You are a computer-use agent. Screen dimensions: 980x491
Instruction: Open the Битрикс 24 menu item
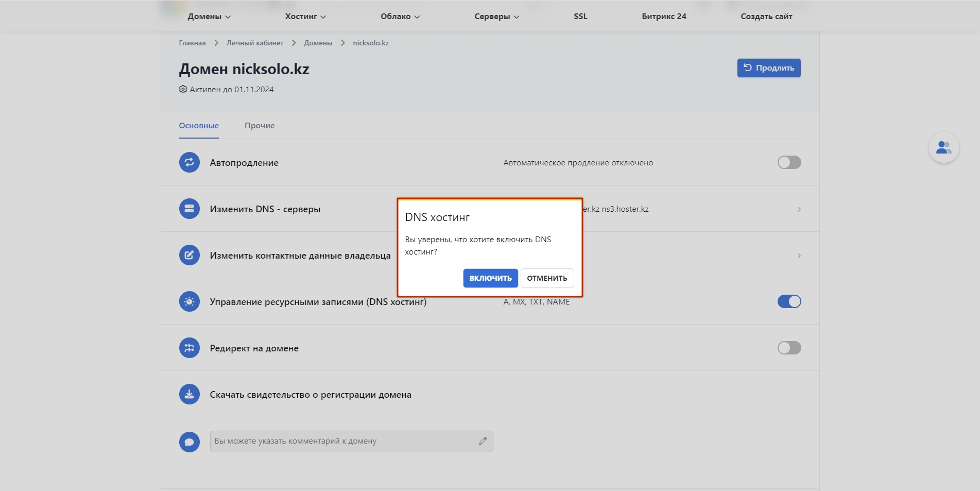coord(664,16)
